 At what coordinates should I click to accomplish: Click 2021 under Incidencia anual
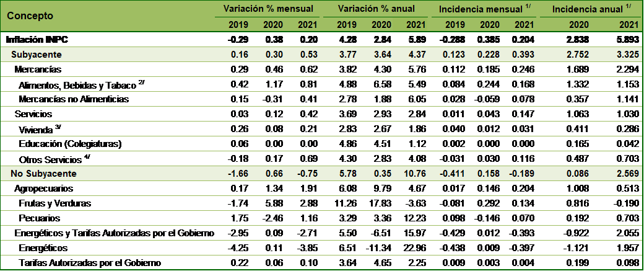(629, 25)
